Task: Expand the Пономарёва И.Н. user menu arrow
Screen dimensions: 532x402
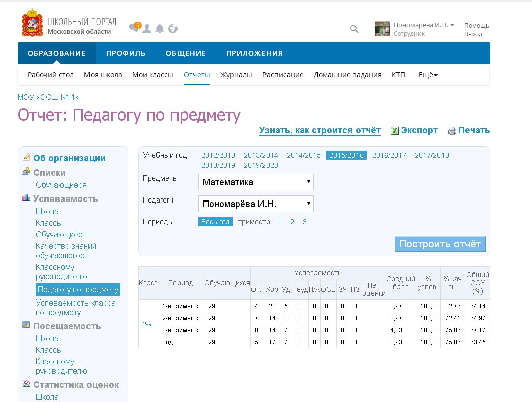Action: click(452, 25)
